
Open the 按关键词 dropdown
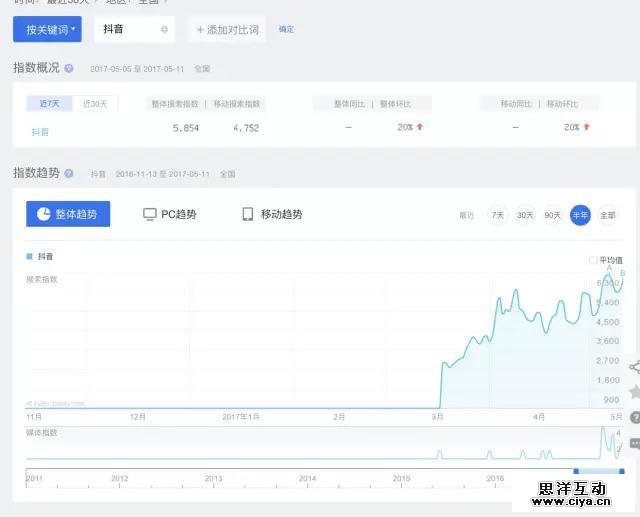(47, 30)
